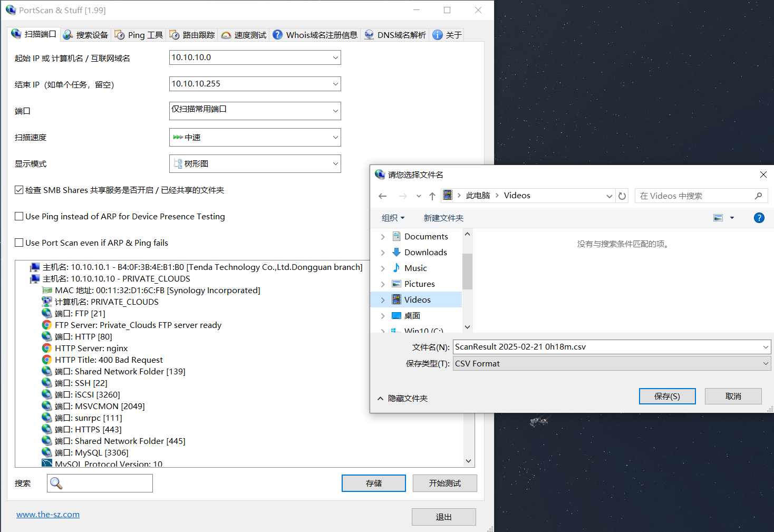Click the 保存(S) button
Viewport: 774px width, 532px height.
[667, 396]
